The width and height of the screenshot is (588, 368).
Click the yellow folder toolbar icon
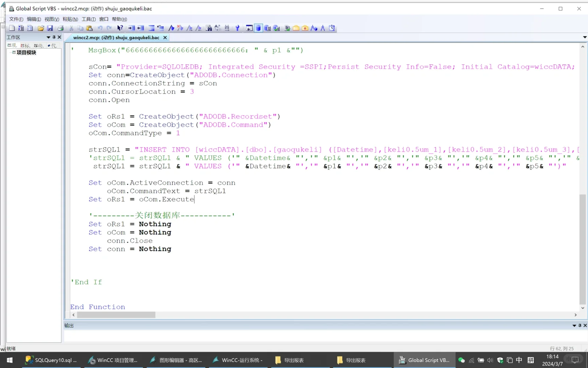[x=296, y=28]
